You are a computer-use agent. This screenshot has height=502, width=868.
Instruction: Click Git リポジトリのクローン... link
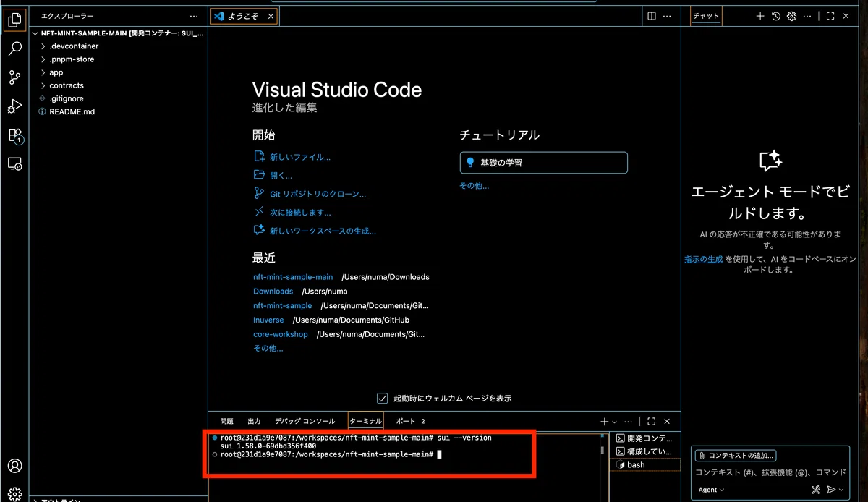[x=318, y=195]
